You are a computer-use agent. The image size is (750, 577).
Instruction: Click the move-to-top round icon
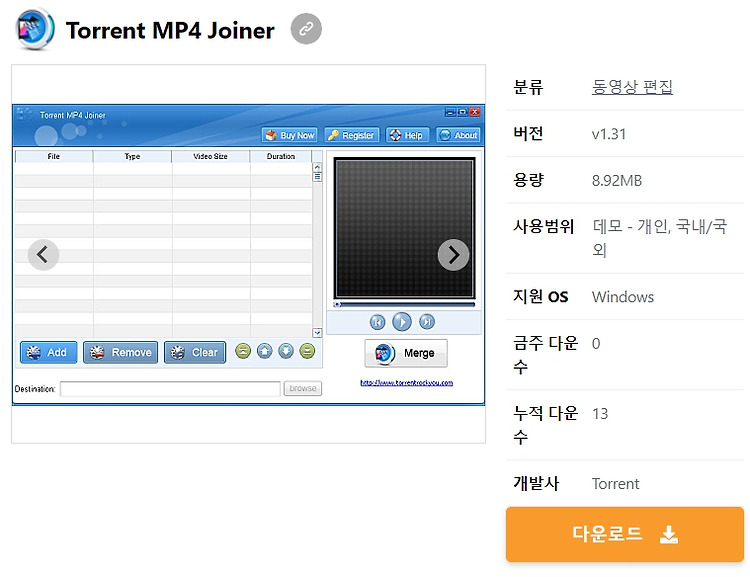[243, 351]
